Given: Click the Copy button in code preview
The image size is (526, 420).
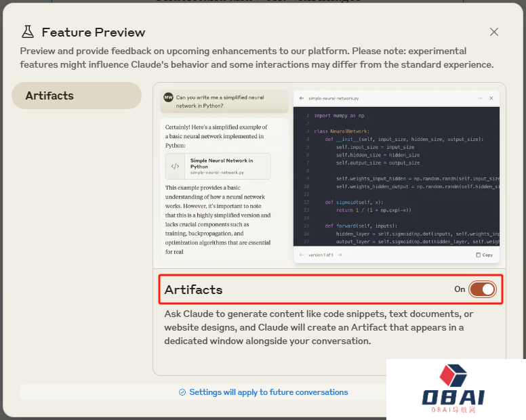Looking at the screenshot, I should pos(484,255).
